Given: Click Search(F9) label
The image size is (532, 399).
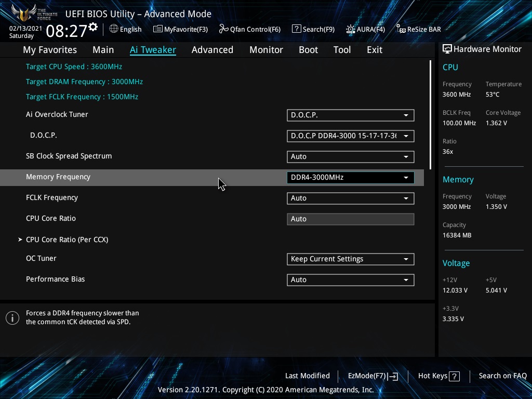Looking at the screenshot, I should 318,30.
